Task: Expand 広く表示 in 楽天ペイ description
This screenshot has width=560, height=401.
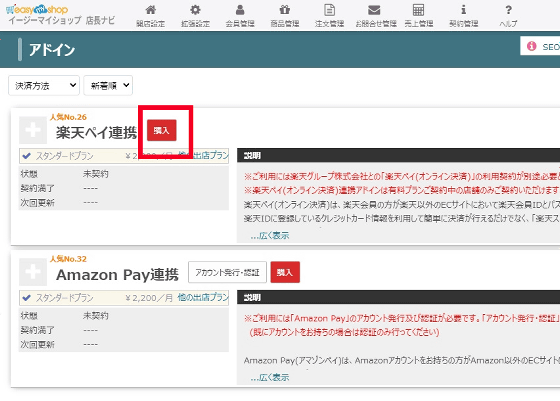Action: tap(270, 235)
